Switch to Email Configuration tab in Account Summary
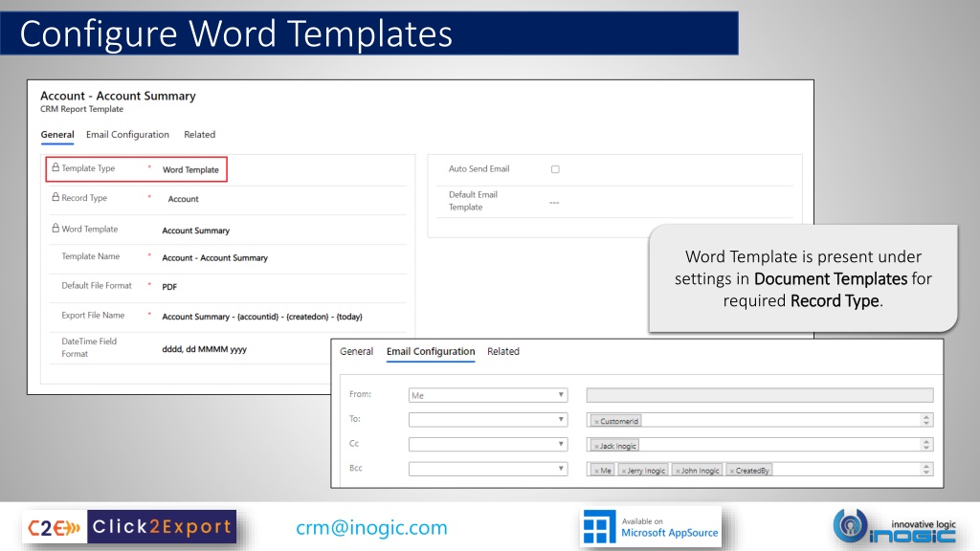980x551 pixels. point(127,134)
